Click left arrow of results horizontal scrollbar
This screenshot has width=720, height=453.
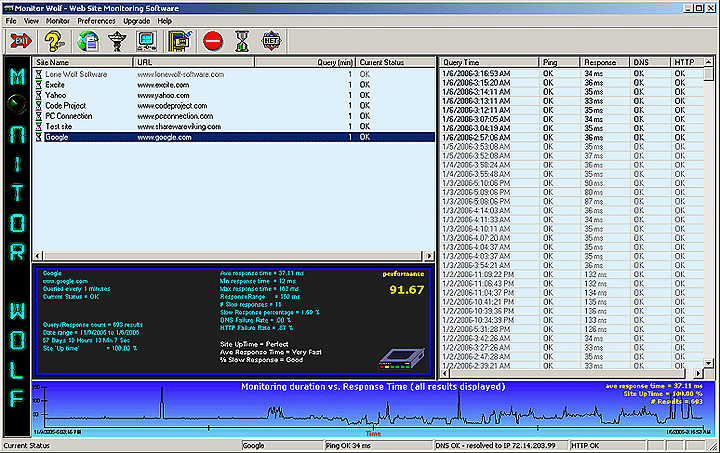pyautogui.click(x=445, y=373)
